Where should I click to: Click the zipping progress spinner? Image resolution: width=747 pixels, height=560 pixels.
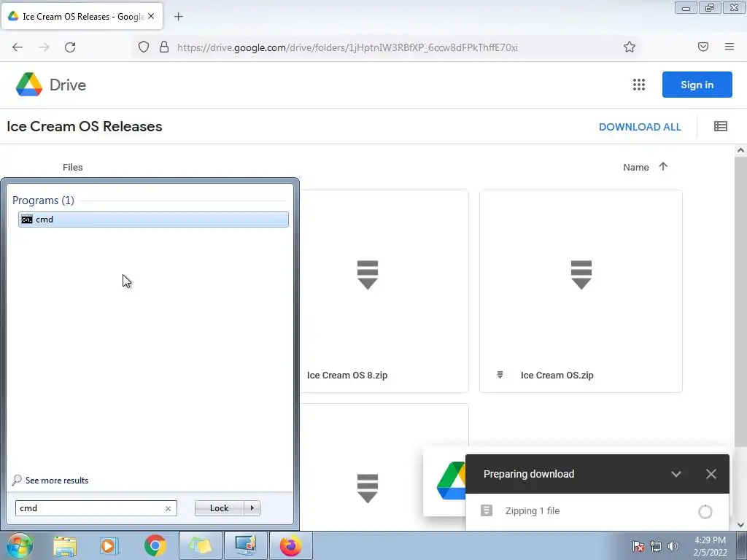point(705,512)
